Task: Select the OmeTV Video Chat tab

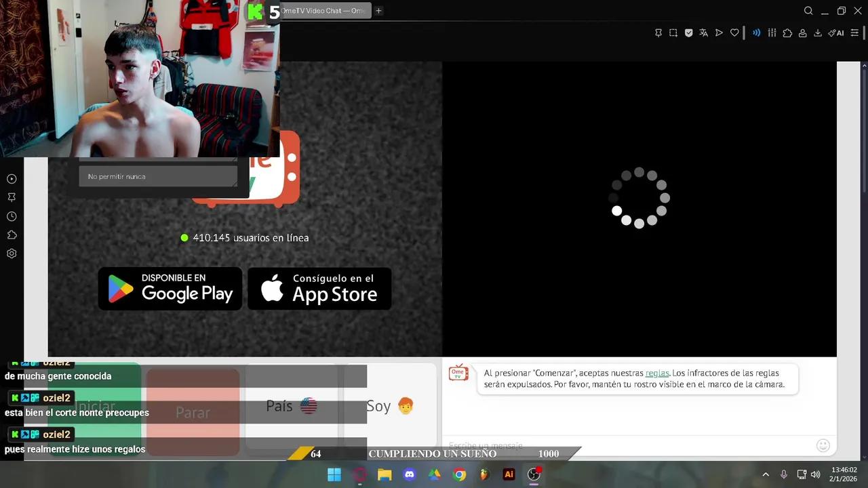Action: click(x=325, y=11)
